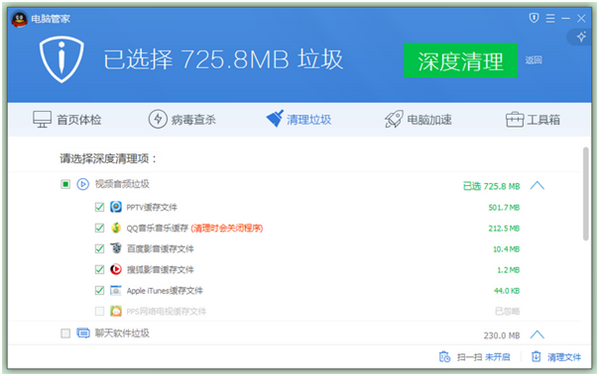Image resolution: width=600 pixels, height=376 pixels.
Task: Switch to 电脑加速 tab
Action: tap(418, 119)
